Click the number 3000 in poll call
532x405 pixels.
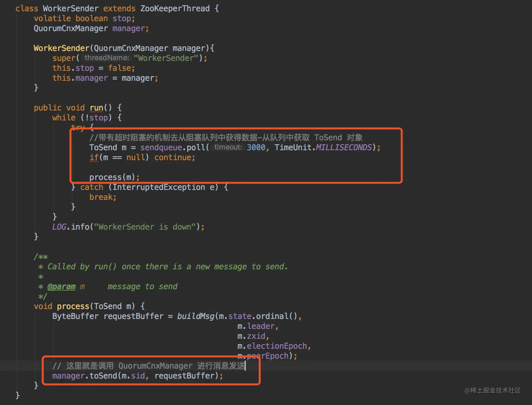(x=256, y=147)
